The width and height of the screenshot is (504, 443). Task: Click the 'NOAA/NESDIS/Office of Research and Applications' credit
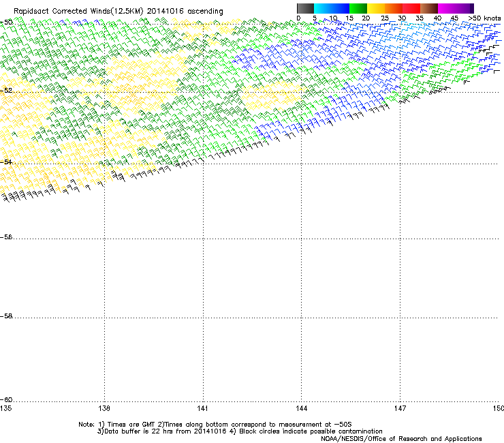(401, 439)
